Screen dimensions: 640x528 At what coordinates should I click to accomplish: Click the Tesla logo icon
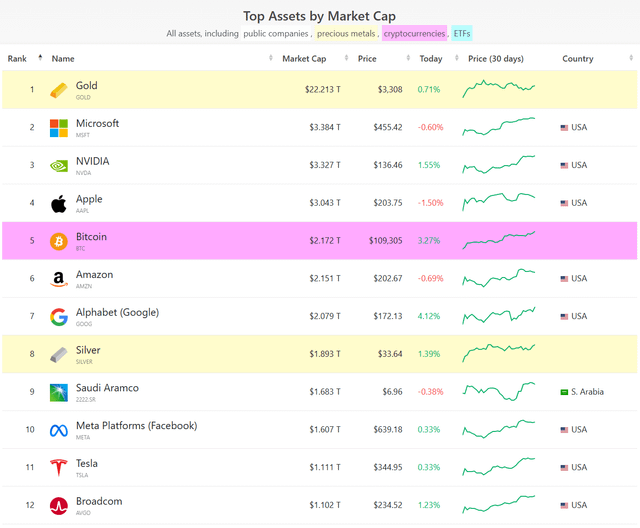click(x=59, y=468)
